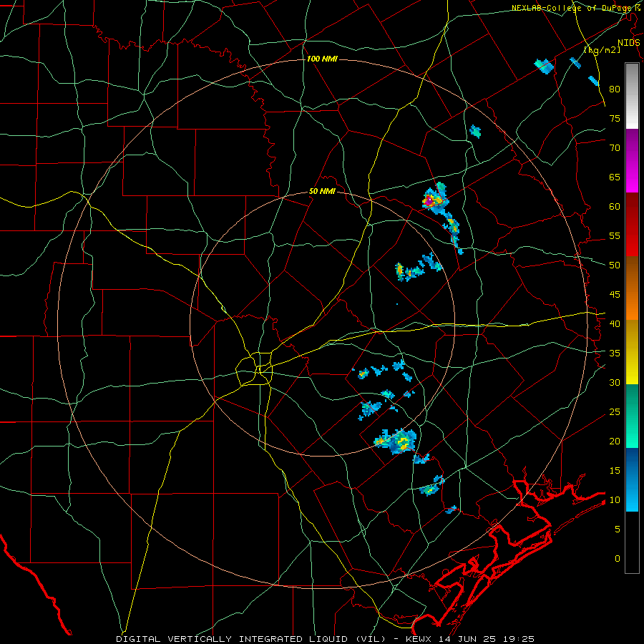Click the 40 value on the color scale
644x644 pixels.
(x=615, y=323)
